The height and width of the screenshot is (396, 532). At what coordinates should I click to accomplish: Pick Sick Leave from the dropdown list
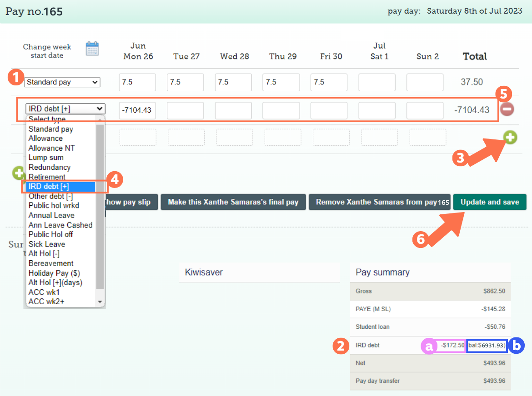[x=47, y=244]
